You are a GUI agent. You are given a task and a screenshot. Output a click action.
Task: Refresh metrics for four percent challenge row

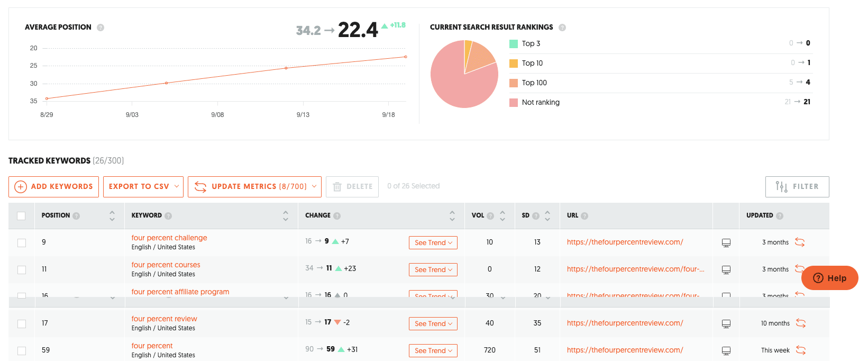pos(800,242)
